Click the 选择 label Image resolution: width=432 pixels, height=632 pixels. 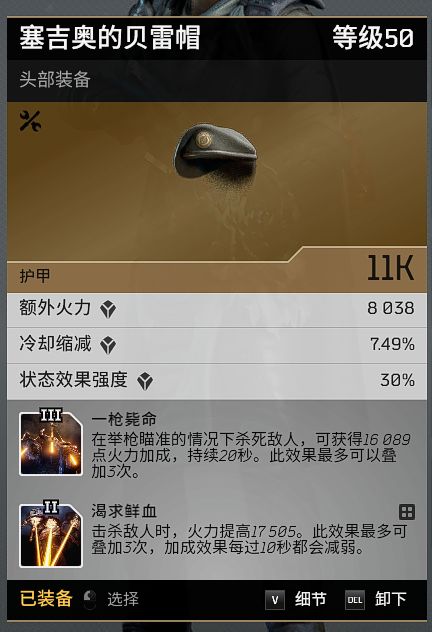click(123, 600)
